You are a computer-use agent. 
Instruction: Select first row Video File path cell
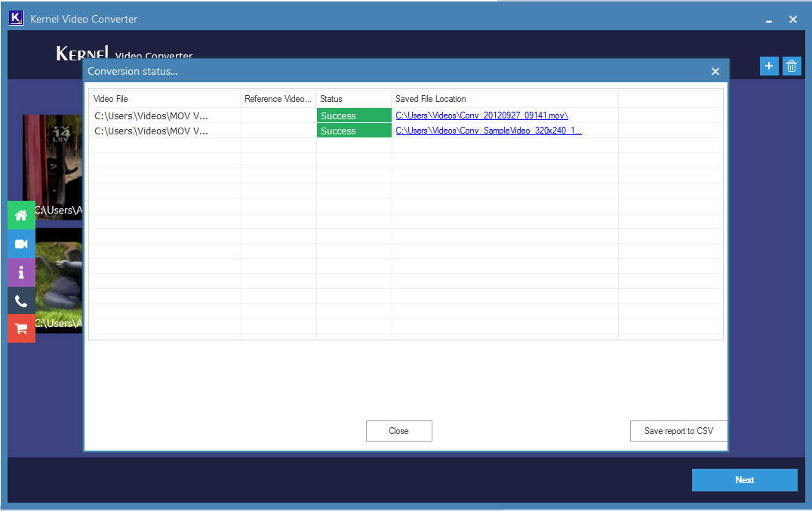(165, 115)
